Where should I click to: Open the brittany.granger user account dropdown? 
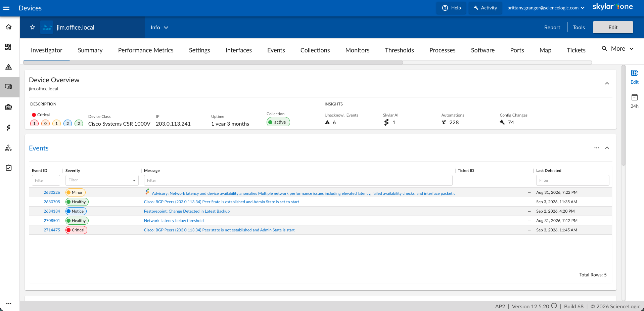(546, 8)
